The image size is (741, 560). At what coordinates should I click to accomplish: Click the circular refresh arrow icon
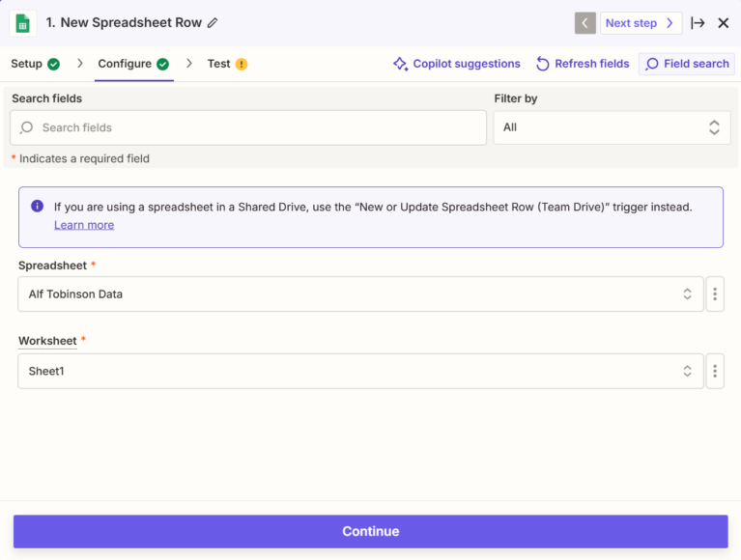tap(543, 64)
